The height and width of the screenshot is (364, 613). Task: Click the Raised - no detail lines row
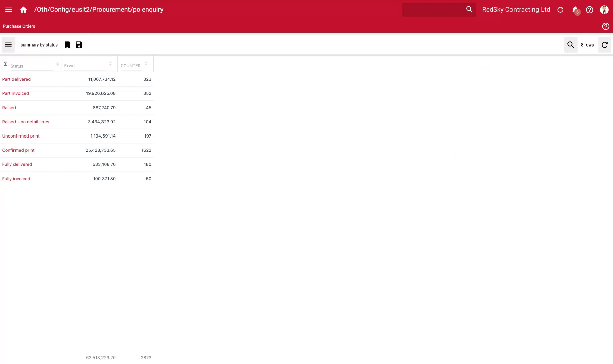[x=26, y=122]
